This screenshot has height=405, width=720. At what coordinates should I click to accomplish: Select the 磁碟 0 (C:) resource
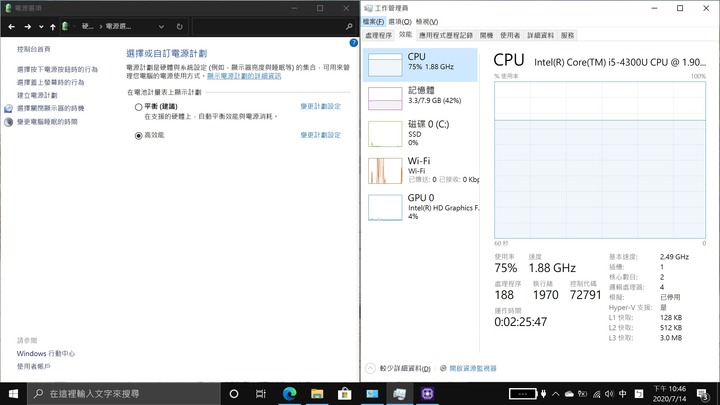coord(420,133)
